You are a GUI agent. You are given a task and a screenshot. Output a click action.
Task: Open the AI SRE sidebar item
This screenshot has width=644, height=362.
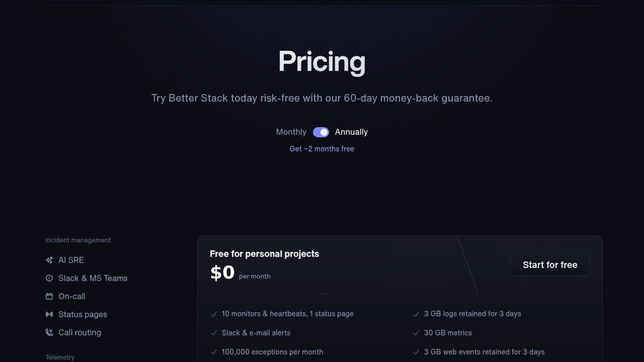tap(71, 260)
